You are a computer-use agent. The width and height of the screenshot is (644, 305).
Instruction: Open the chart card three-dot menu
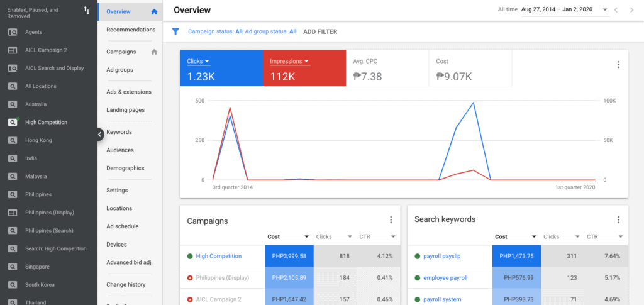click(618, 65)
